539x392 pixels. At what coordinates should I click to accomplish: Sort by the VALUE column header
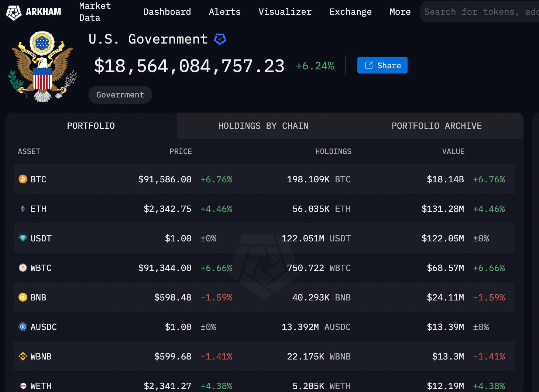(453, 151)
